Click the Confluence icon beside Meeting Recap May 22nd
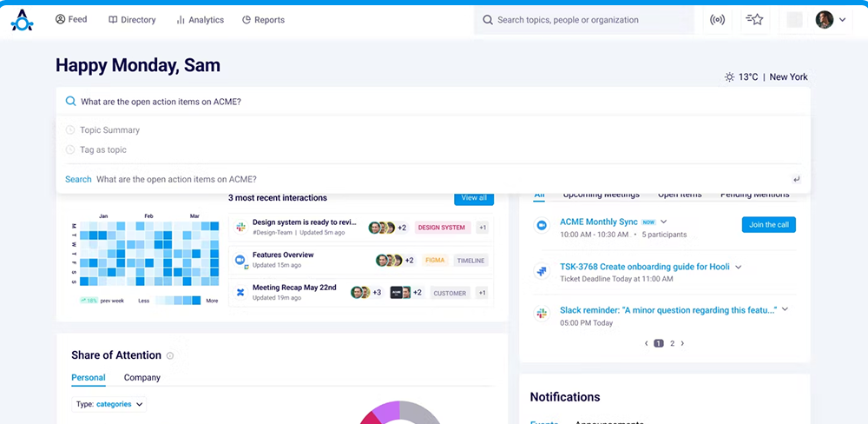Viewport: 868px width, 424px height. coord(240,293)
